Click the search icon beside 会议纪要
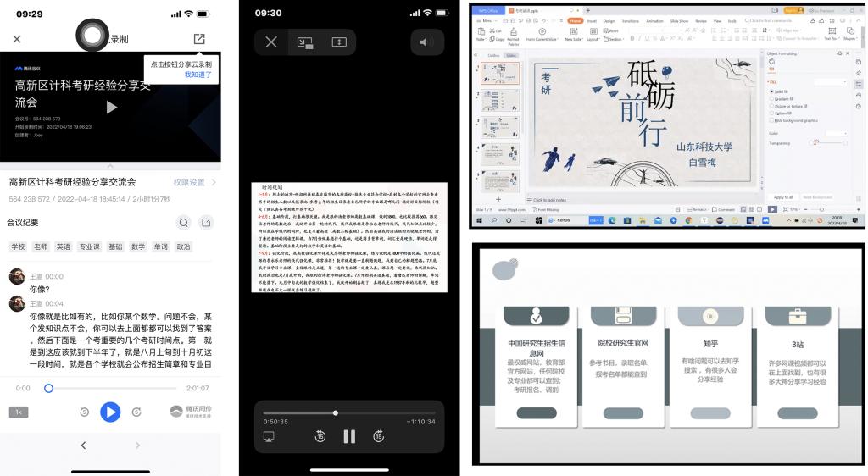The image size is (868, 476). [x=183, y=223]
